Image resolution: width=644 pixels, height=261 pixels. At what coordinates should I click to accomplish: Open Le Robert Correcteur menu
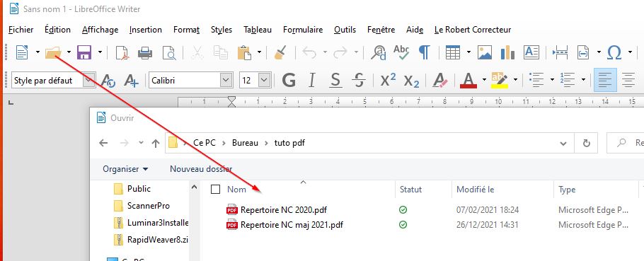tap(473, 30)
